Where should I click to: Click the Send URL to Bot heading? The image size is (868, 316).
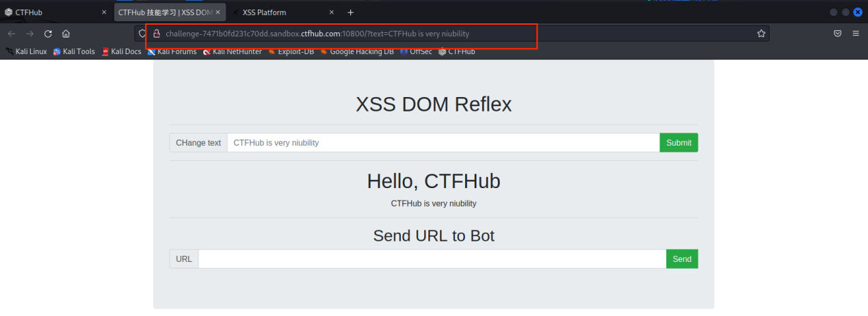[x=434, y=236]
